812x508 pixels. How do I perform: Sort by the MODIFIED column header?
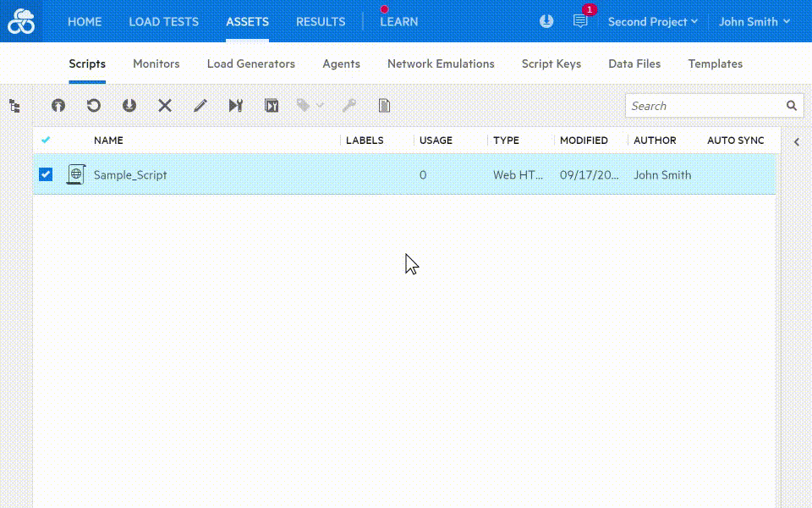click(x=584, y=141)
